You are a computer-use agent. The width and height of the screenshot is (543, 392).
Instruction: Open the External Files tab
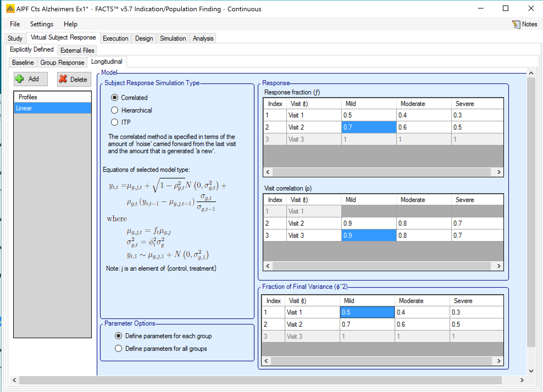[x=77, y=51]
